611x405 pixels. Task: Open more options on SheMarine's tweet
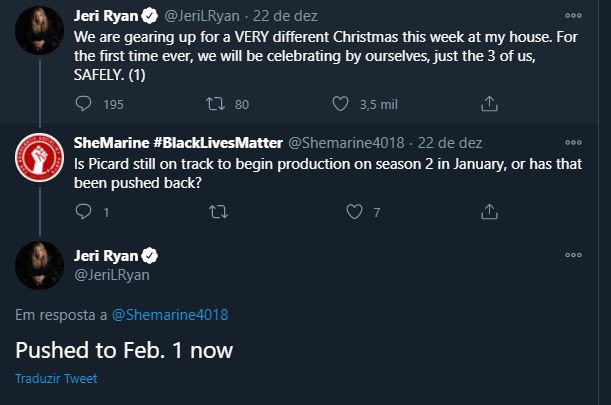click(x=573, y=141)
